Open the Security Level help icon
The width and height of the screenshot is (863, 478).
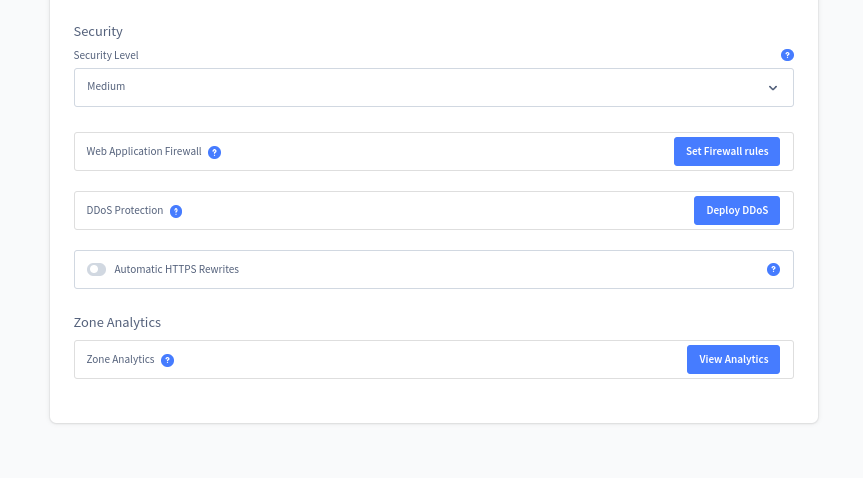tap(787, 55)
